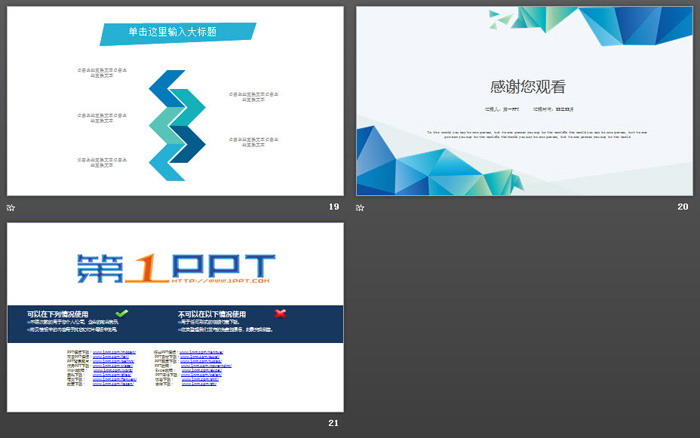This screenshot has width=700, height=438.
Task: Click the '可以在下列情况使用' heading on slide 21
Action: 58,314
